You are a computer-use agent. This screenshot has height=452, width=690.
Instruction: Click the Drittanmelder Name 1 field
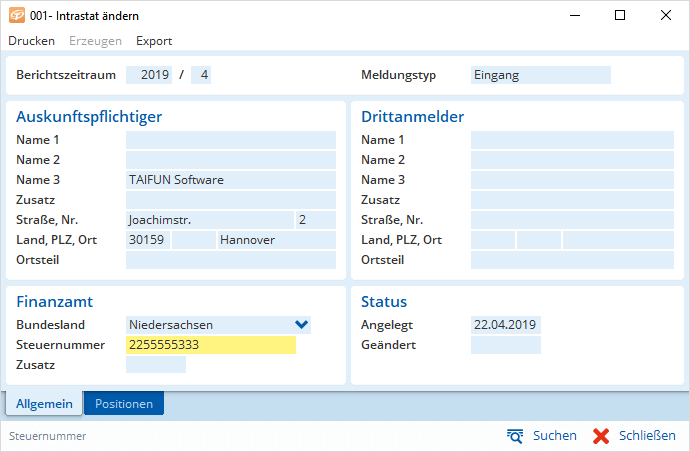tap(572, 140)
